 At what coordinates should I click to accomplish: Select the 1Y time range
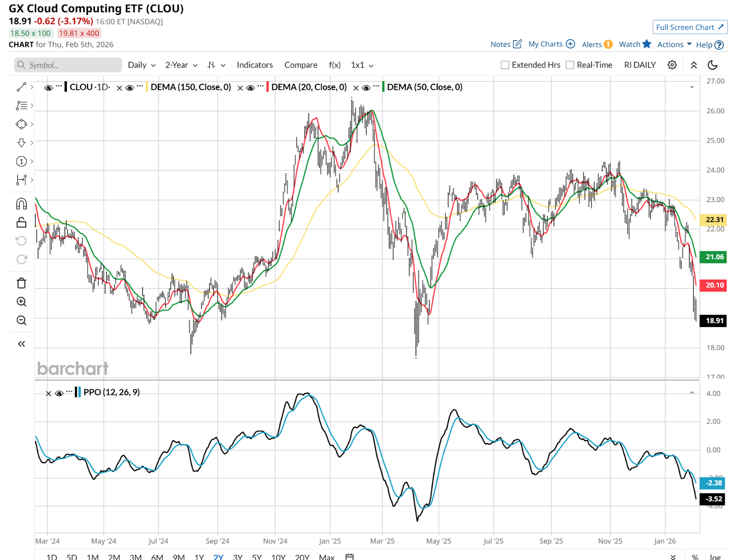[x=199, y=557]
